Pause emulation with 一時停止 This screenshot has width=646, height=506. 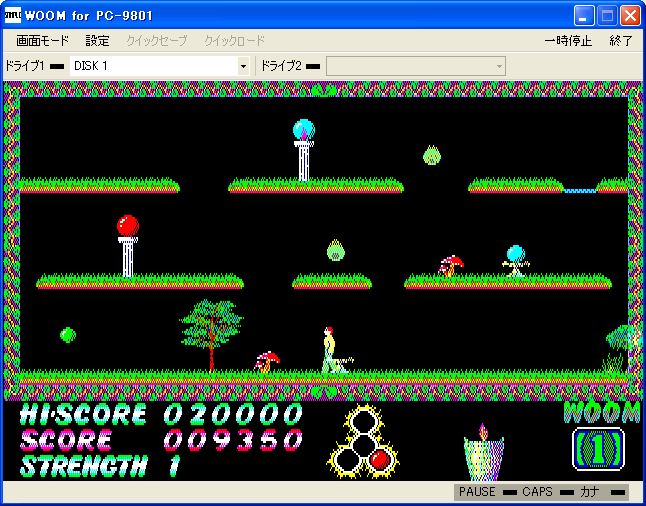click(568, 41)
